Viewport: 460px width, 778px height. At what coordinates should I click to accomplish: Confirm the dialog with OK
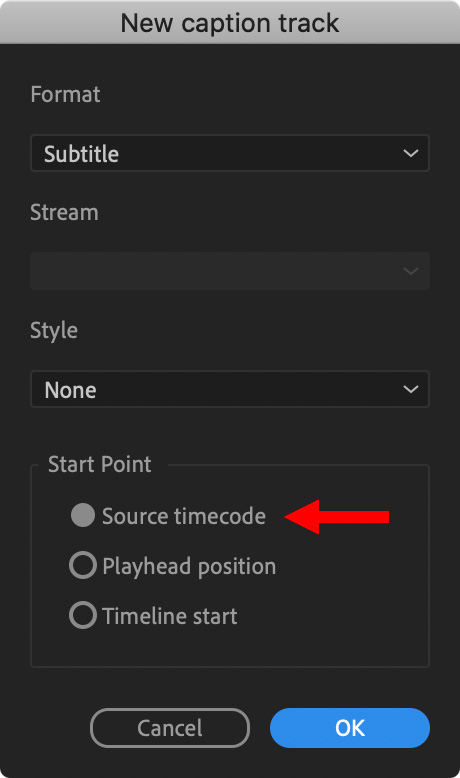pyautogui.click(x=350, y=728)
